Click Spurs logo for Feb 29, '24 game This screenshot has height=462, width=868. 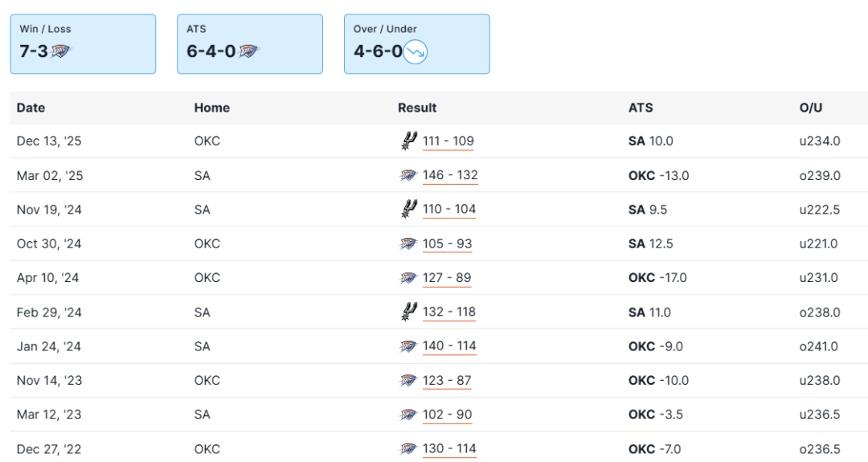click(408, 312)
